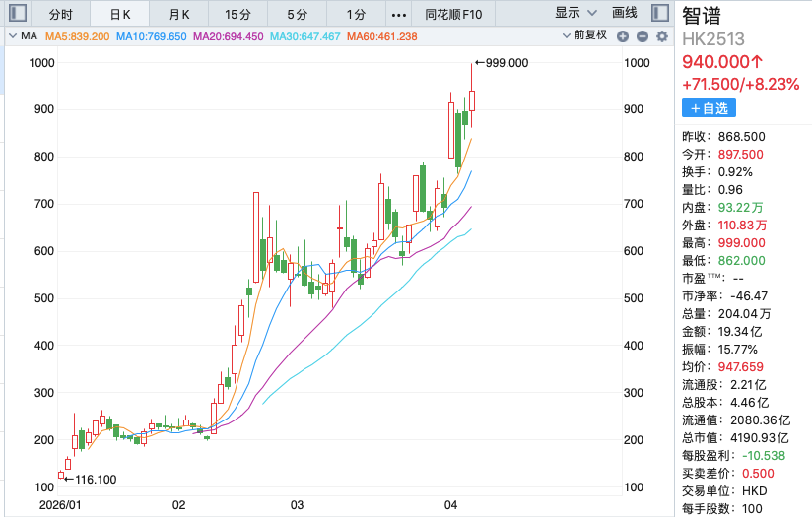The width and height of the screenshot is (812, 517).
Task: Click 总股本 value 4.46亿
Action: tap(749, 402)
